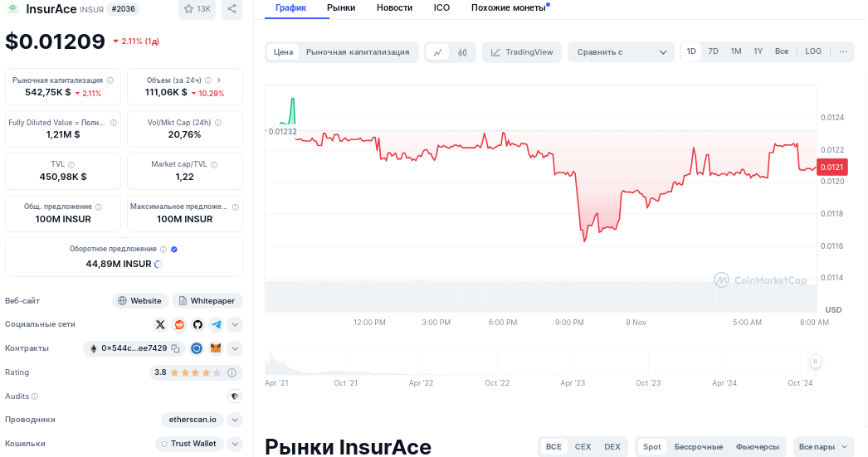Open the X (Twitter) social link
The image size is (868, 457).
pos(161,324)
